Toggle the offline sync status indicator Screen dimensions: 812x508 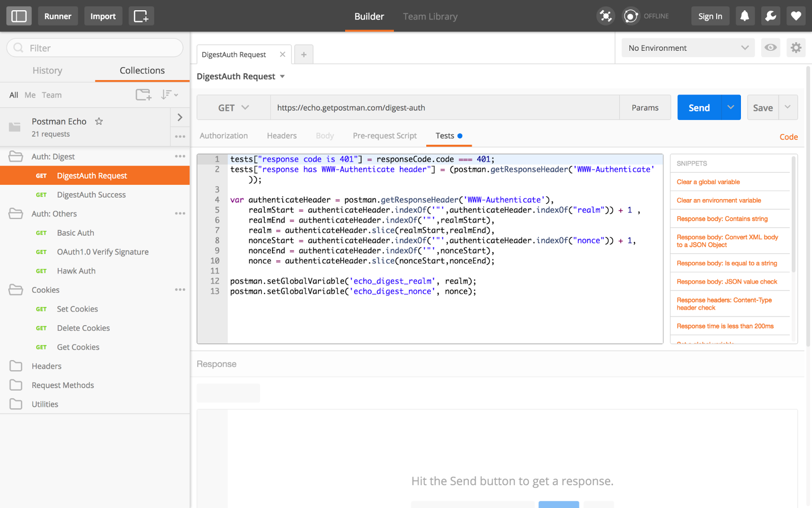[x=631, y=16]
